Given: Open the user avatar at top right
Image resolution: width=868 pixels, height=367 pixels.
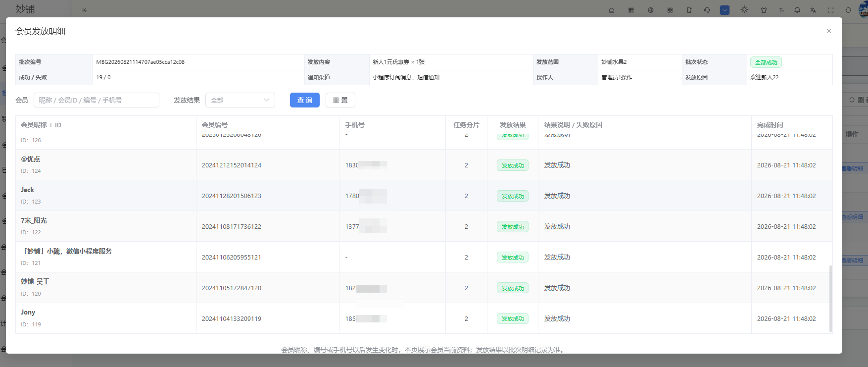Looking at the screenshot, I should [864, 10].
